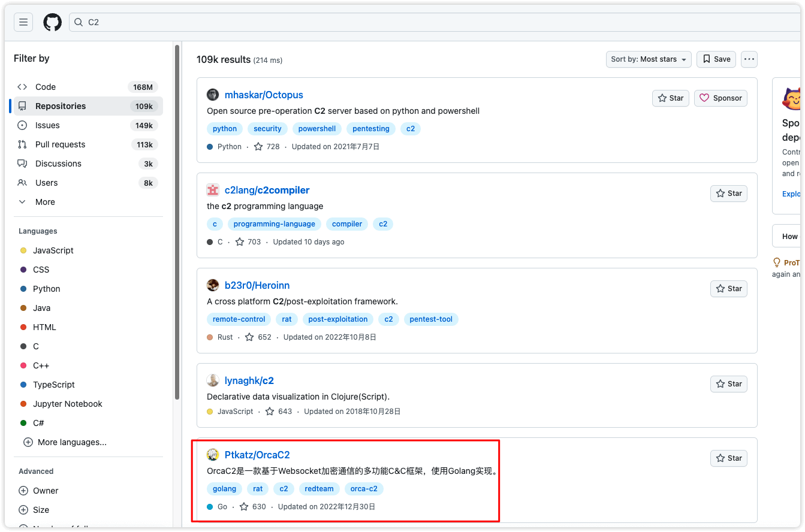The image size is (805, 532).
Task: Filter results by Python language
Action: (46, 289)
